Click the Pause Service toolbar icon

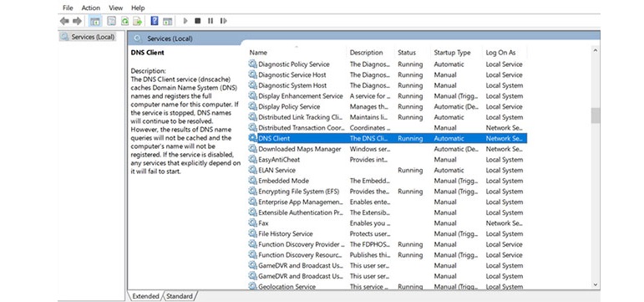(x=210, y=21)
